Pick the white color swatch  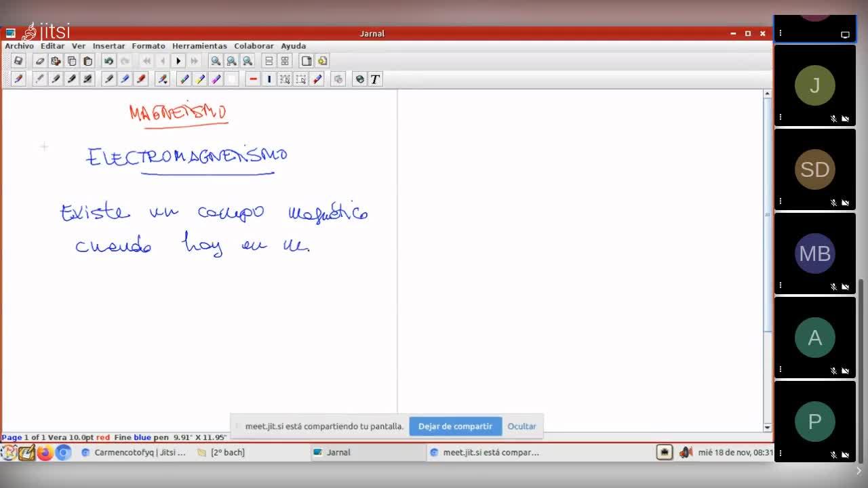click(232, 79)
